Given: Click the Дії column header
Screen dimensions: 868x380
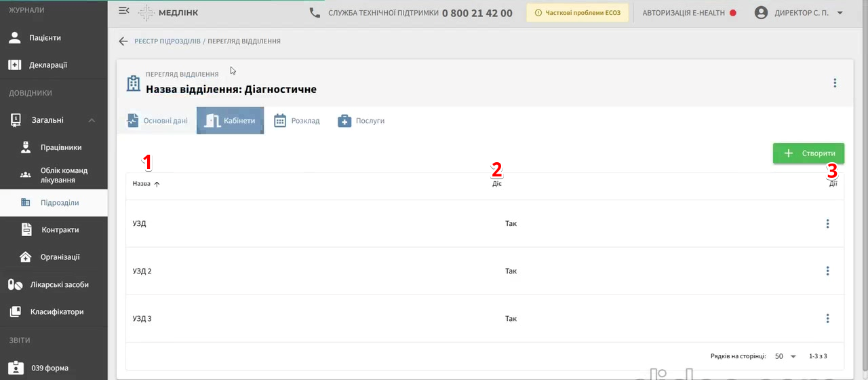Looking at the screenshot, I should point(833,184).
